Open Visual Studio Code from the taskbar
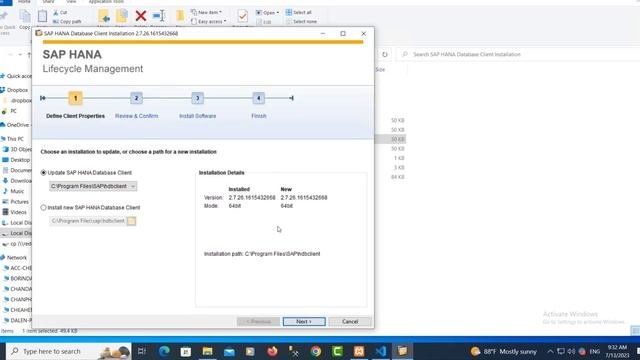The image size is (640, 360). [380, 351]
